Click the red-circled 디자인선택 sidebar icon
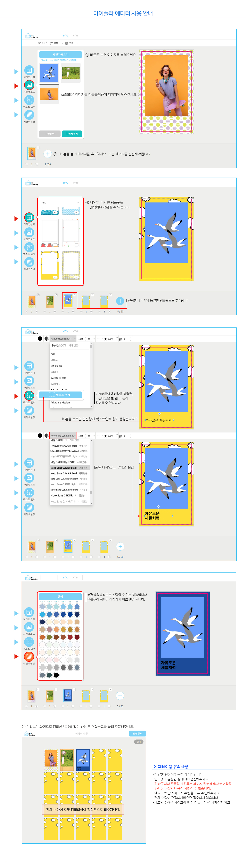246x868 pixels. (29, 217)
